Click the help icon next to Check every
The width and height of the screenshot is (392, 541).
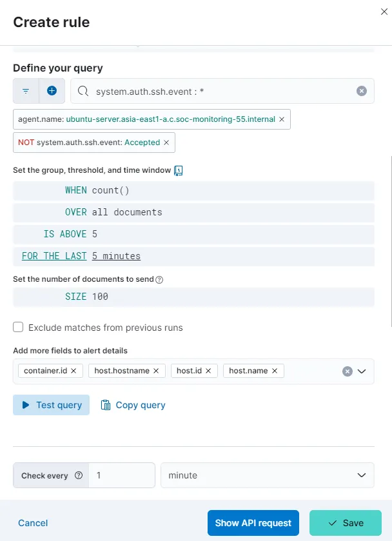click(77, 475)
